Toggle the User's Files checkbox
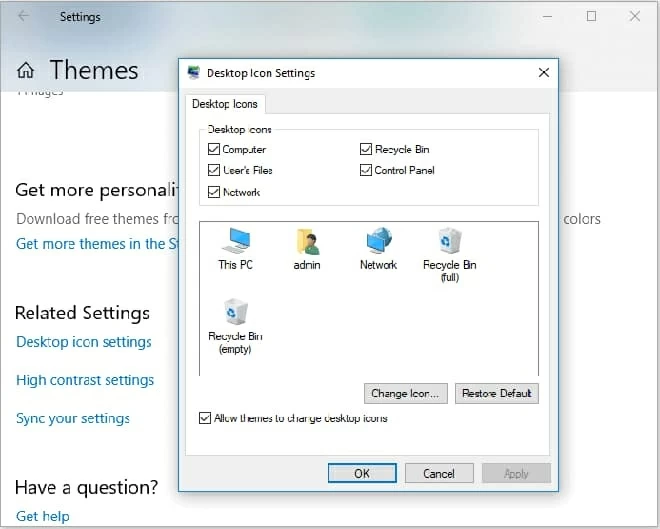Viewport: 660px width, 529px height. (214, 170)
